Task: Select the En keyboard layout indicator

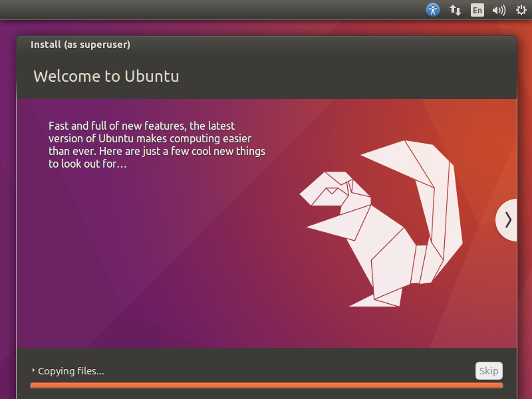Action: pyautogui.click(x=477, y=10)
